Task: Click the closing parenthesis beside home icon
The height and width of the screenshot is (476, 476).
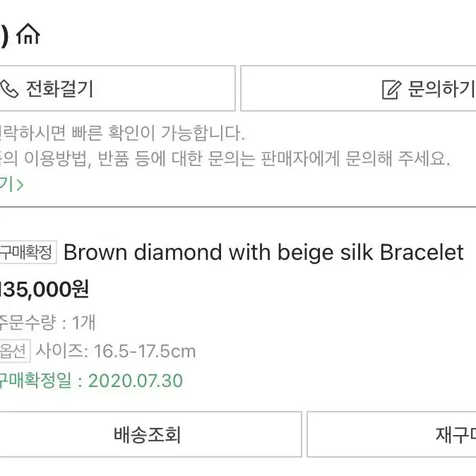Action: (4, 36)
